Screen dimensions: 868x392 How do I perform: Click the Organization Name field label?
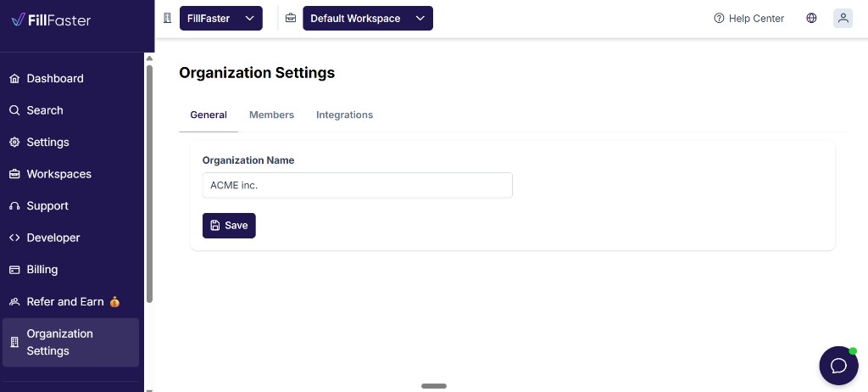pos(248,160)
